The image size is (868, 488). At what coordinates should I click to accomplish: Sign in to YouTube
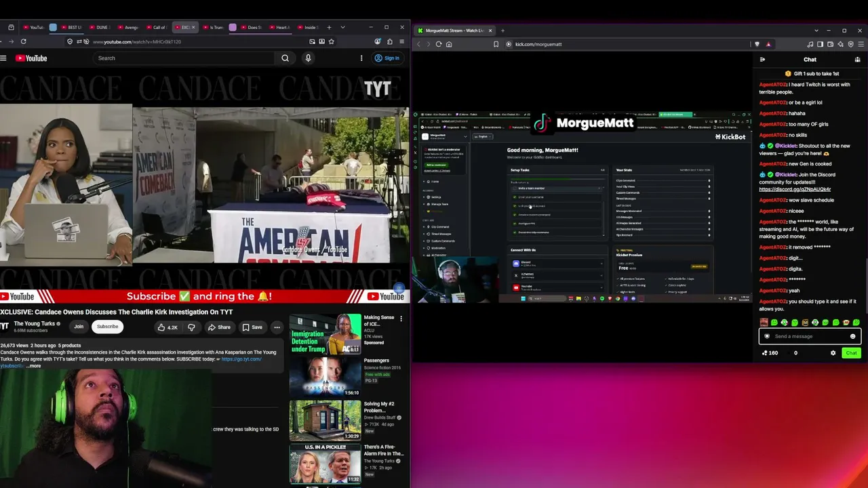(387, 58)
